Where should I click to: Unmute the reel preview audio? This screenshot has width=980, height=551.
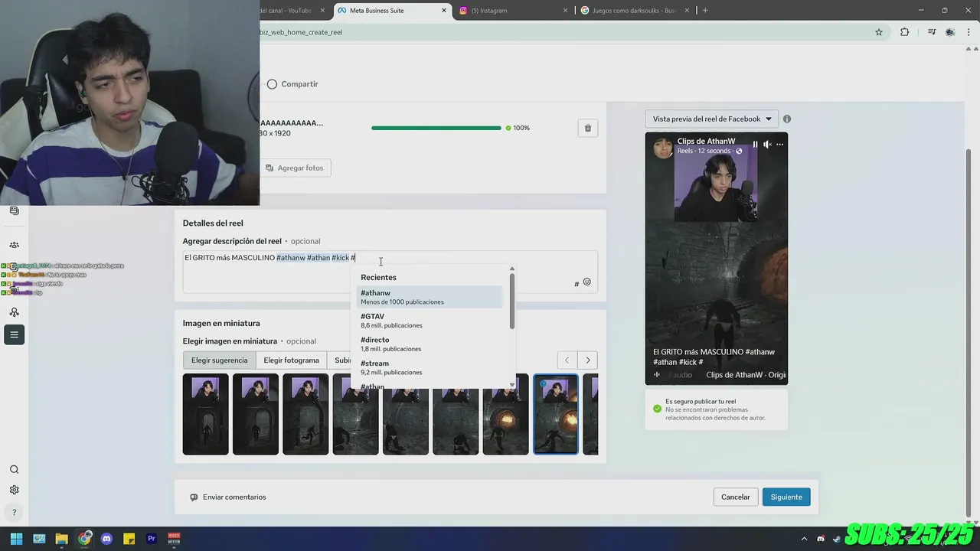767,144
